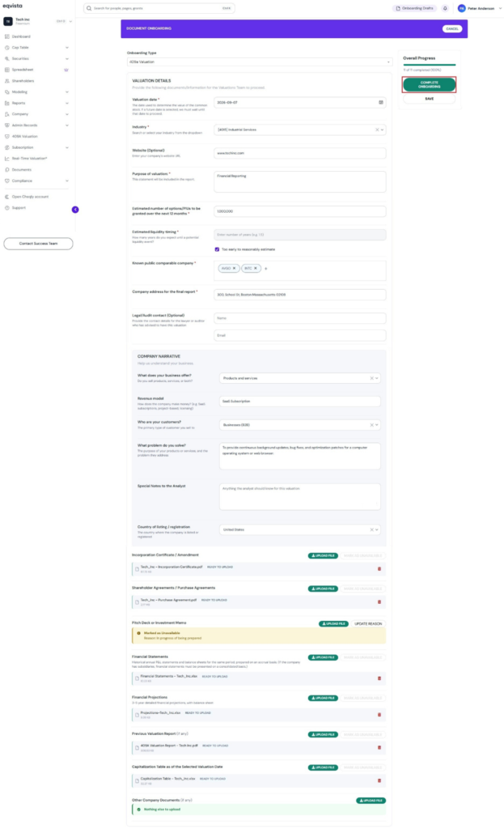This screenshot has height=829, width=504.
Task: Delete the Projections-Tech_Inc.xlsx file
Action: pyautogui.click(x=379, y=715)
